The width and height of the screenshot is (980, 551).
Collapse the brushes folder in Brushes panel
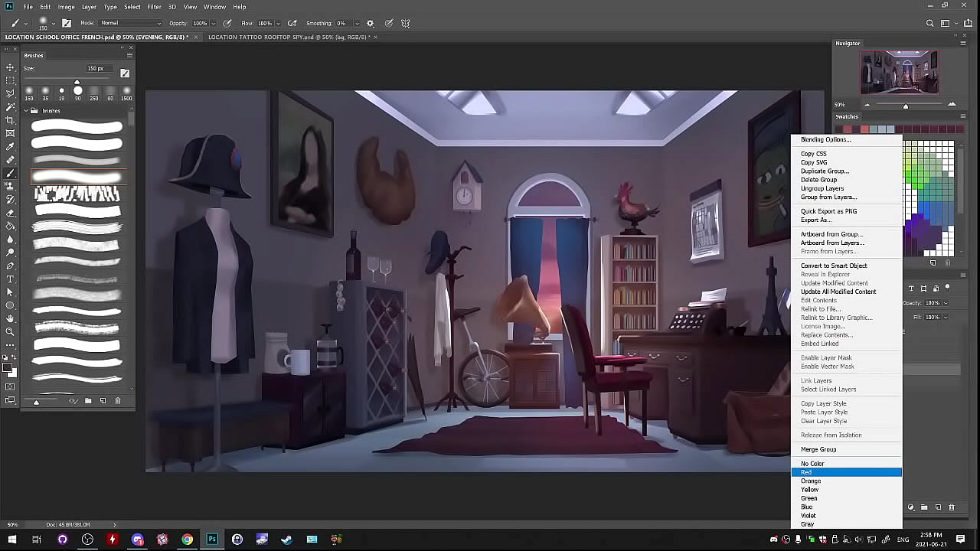pyautogui.click(x=25, y=111)
